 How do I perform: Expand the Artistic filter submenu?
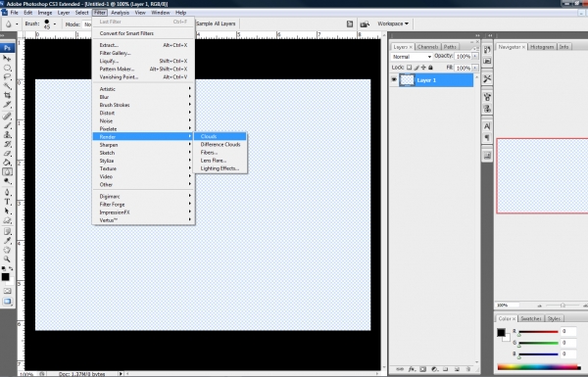tap(143, 89)
